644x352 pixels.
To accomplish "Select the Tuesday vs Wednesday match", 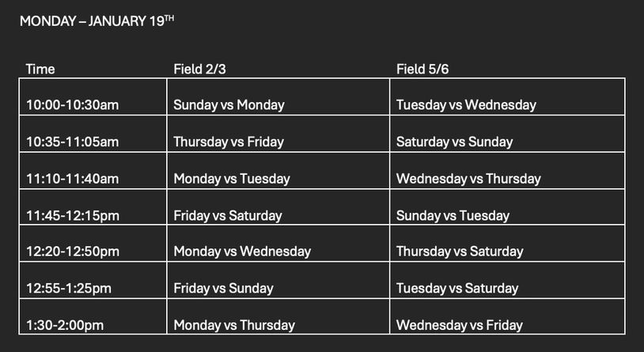I will (x=466, y=104).
